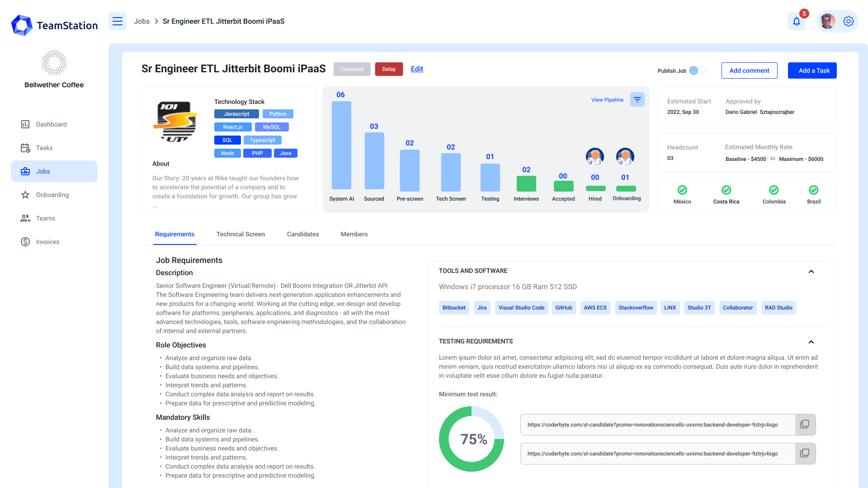This screenshot has width=868, height=488.
Task: Toggle México country checkmark
Action: [682, 190]
